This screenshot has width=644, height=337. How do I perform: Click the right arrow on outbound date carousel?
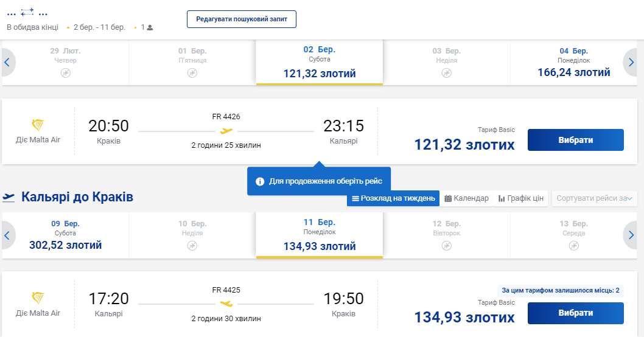631,62
